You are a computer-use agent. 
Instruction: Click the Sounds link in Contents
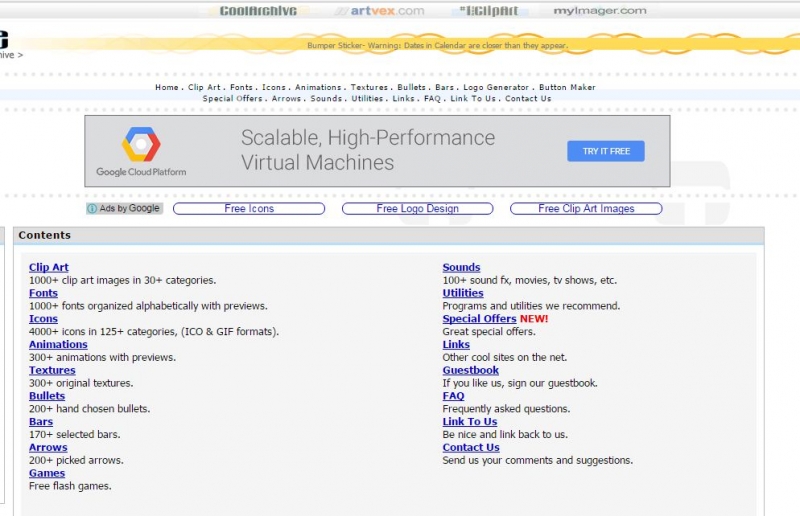click(x=461, y=267)
